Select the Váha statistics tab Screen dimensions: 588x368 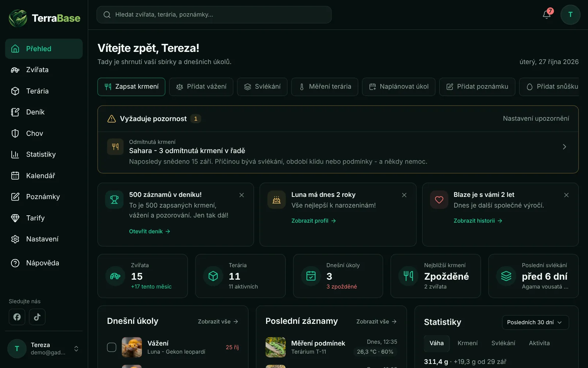(x=437, y=343)
